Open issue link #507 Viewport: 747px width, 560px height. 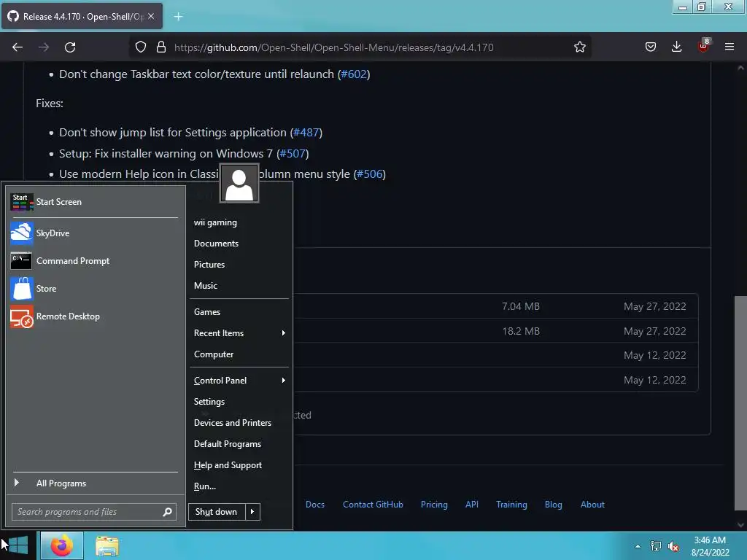point(293,154)
